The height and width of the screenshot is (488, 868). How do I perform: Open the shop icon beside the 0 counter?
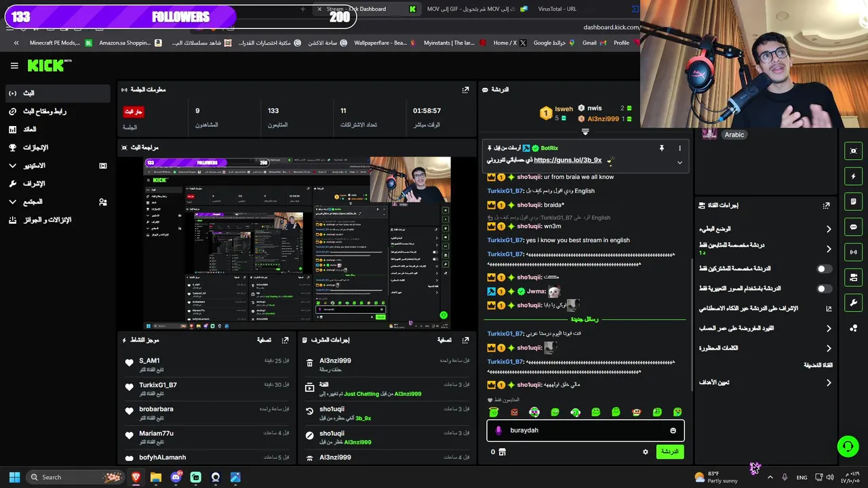point(502,452)
